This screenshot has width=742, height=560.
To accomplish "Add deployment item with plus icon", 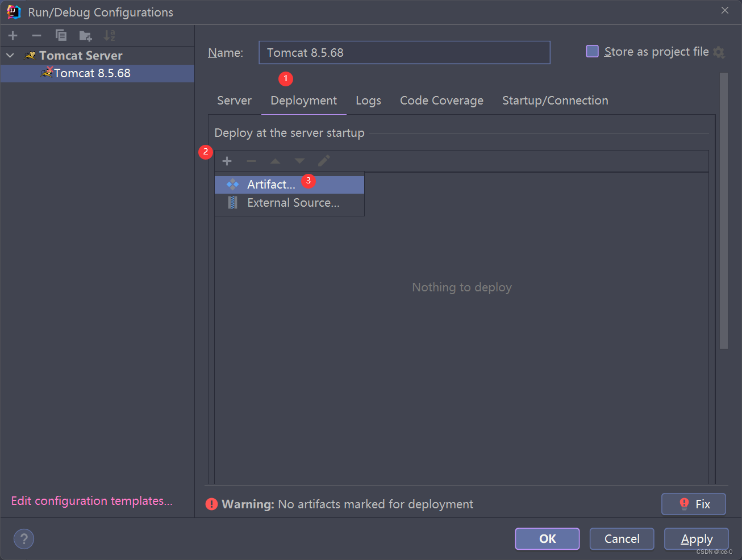I will 227,161.
